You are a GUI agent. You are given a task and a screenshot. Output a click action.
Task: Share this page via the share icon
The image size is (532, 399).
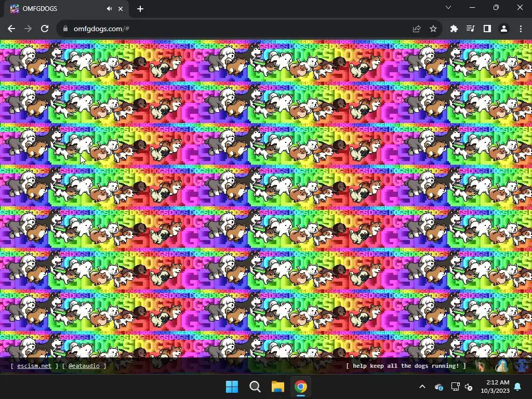[417, 29]
